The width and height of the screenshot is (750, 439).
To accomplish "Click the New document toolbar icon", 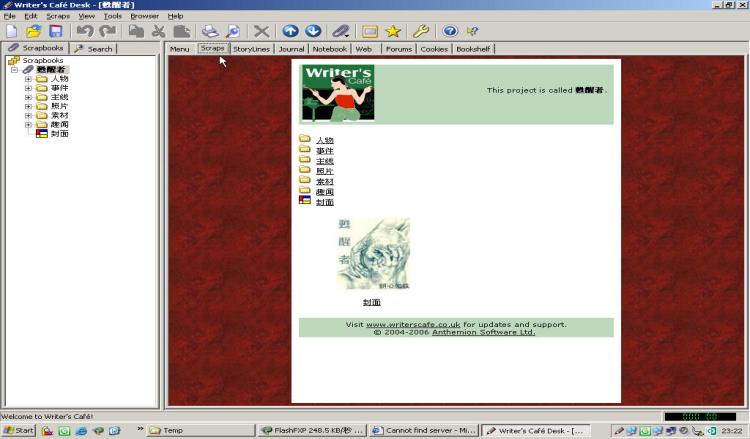I will click(11, 32).
